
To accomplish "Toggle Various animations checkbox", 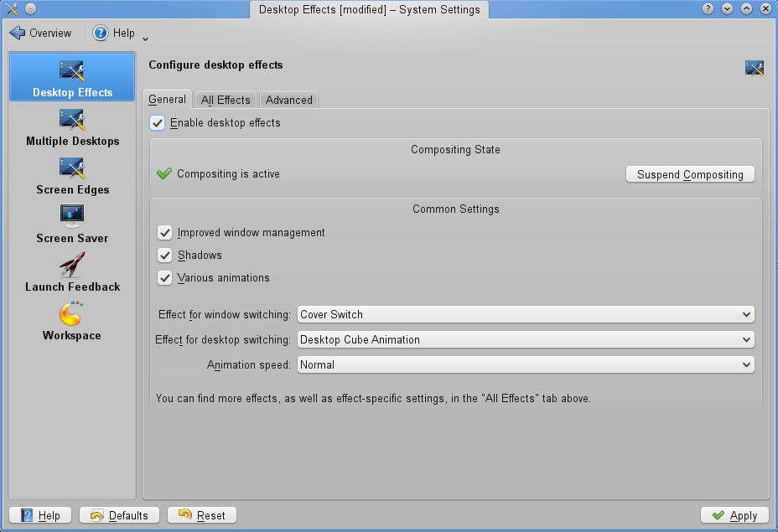I will (x=164, y=277).
